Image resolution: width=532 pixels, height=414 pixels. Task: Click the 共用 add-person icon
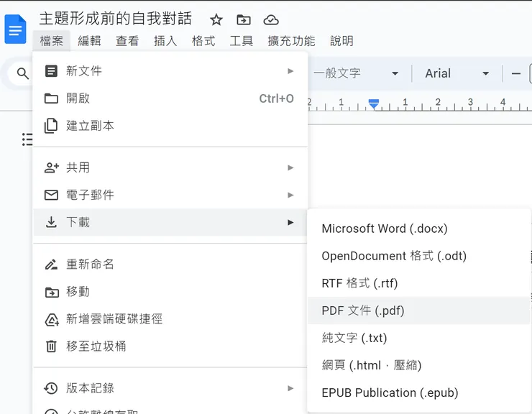click(x=52, y=167)
